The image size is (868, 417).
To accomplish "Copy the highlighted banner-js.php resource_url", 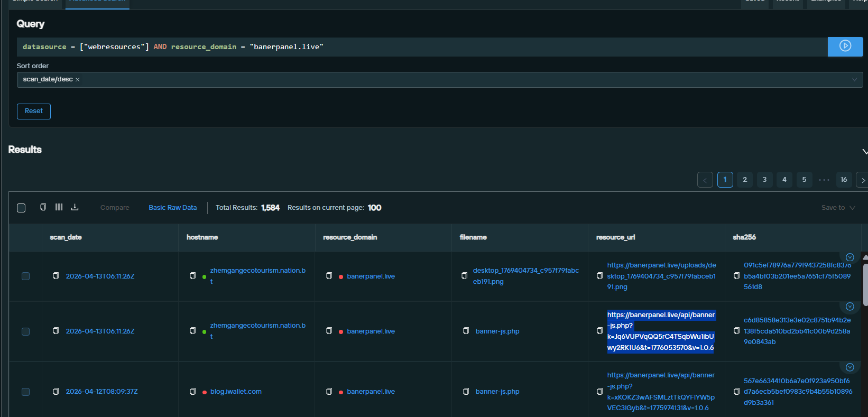I will (x=599, y=331).
